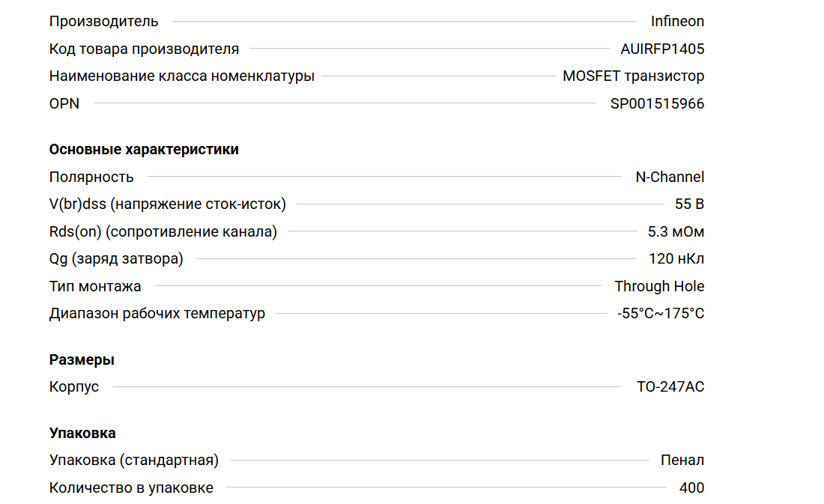Click the temperature range -55°C~175°C
Image resolution: width=824 pixels, height=504 pixels.
(x=661, y=313)
